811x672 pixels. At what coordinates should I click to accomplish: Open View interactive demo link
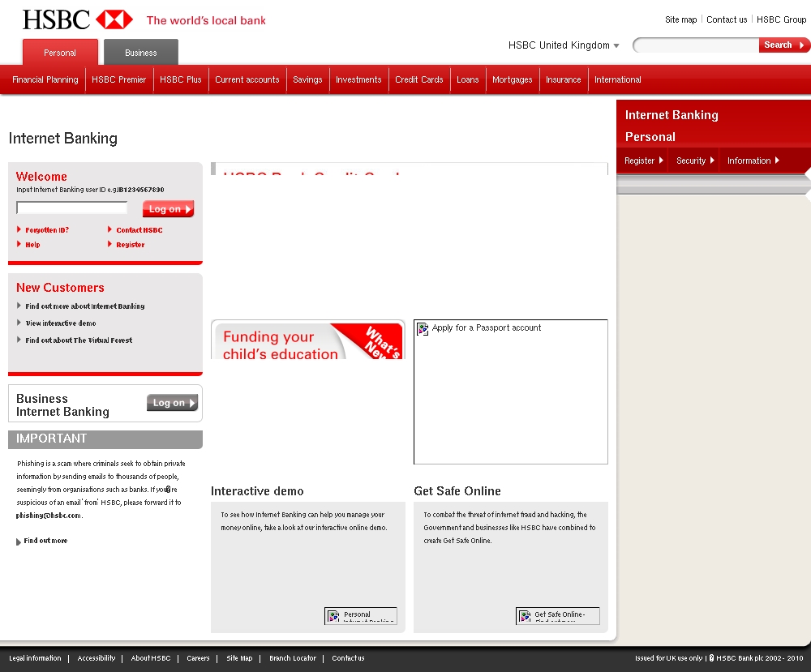pos(61,323)
